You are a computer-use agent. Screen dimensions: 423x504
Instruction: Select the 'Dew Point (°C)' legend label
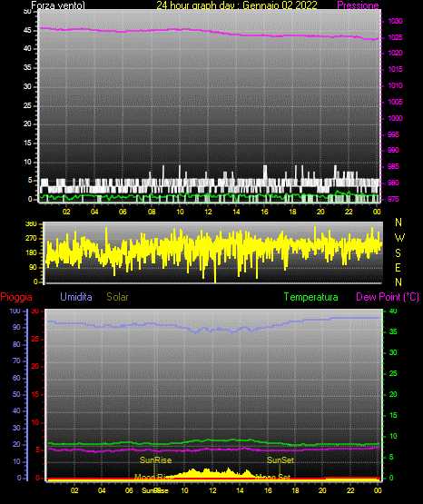pos(388,297)
